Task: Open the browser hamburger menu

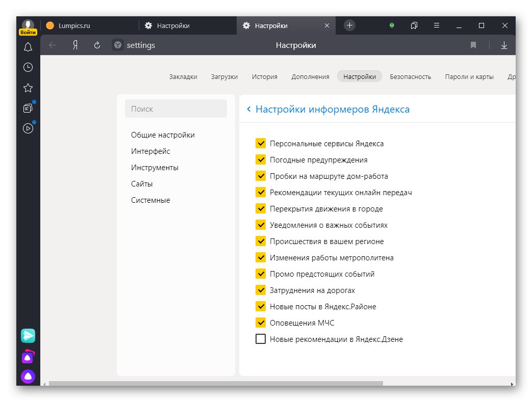Action: coord(436,25)
